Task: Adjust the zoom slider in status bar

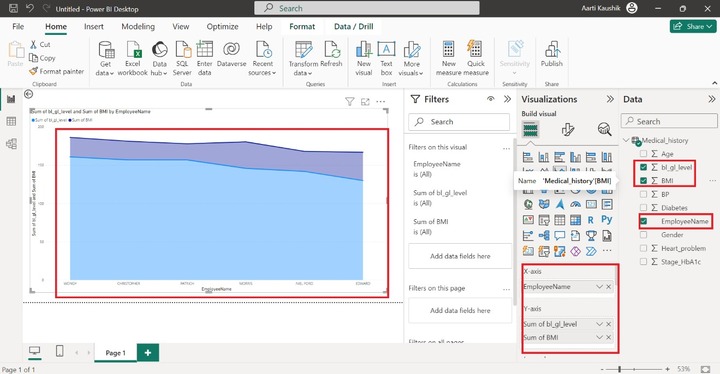Action: (620, 369)
